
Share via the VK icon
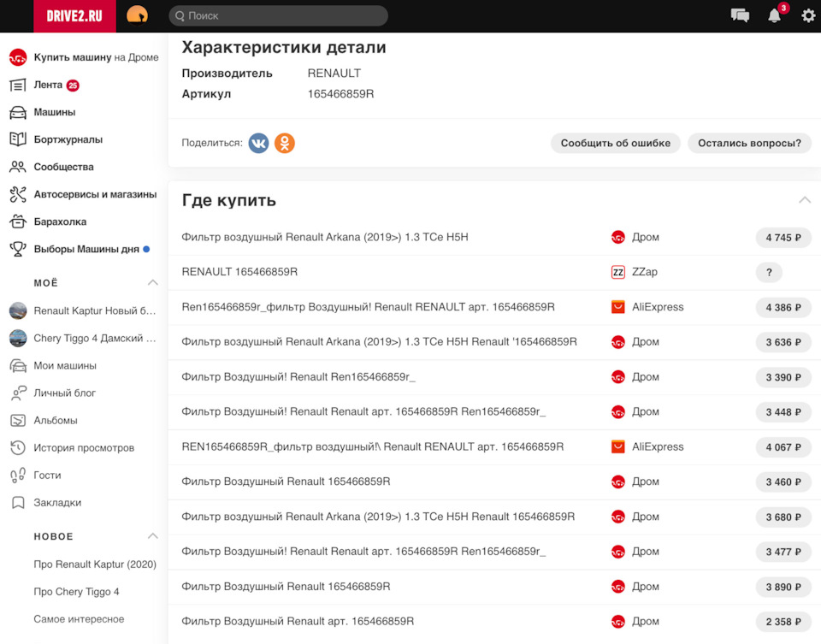tap(258, 143)
